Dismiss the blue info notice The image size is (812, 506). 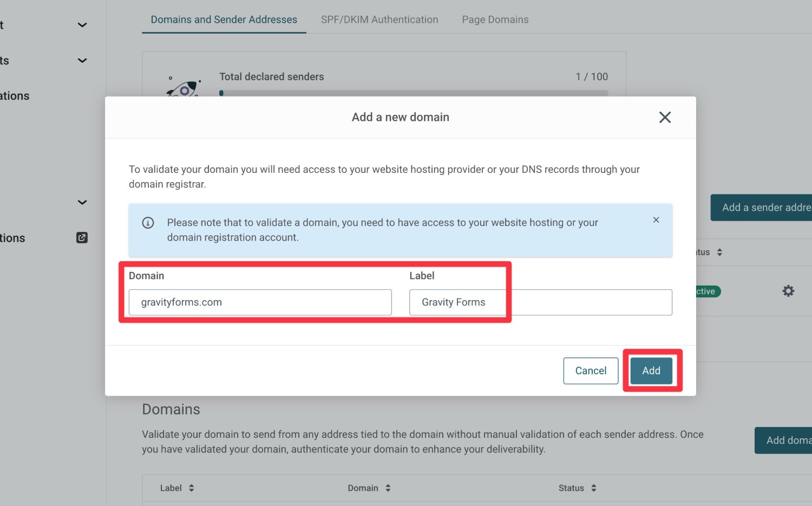click(x=656, y=220)
